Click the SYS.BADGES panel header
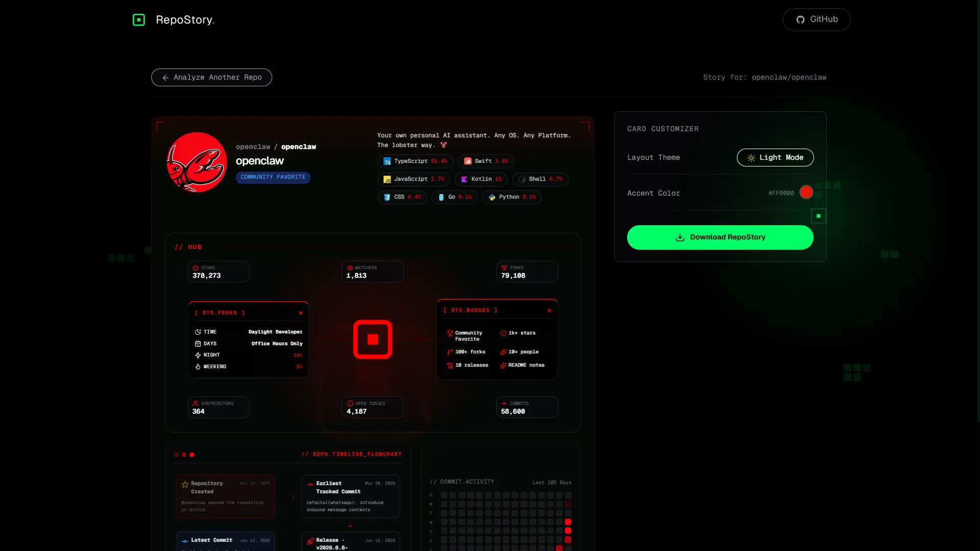 coord(470,310)
